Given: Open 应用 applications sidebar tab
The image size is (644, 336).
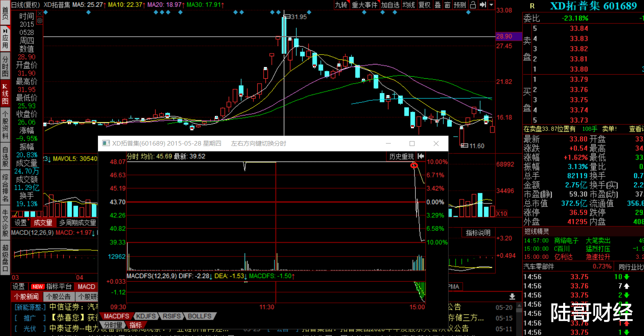Looking at the screenshot, I should (5, 38).
